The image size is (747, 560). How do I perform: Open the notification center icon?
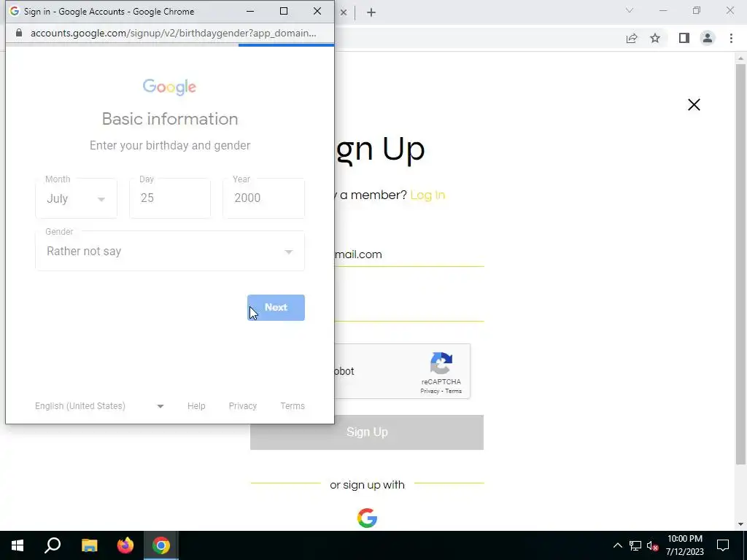tap(723, 545)
